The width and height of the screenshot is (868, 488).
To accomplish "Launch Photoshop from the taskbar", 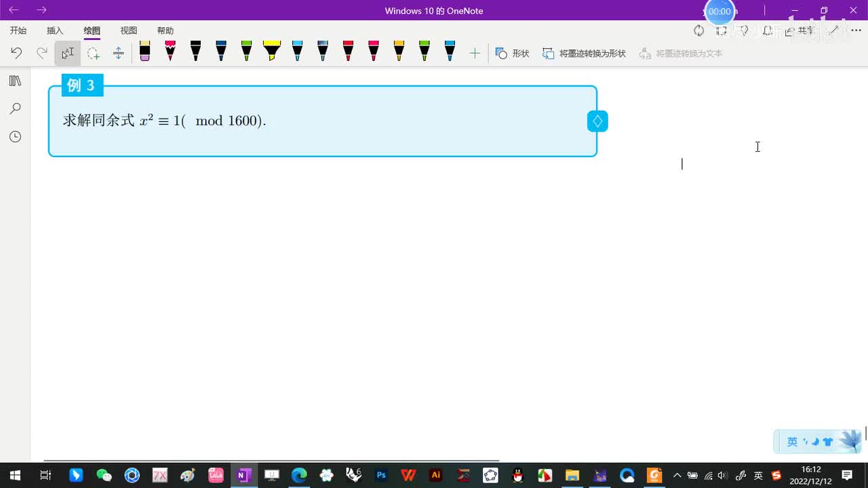I will (x=381, y=475).
